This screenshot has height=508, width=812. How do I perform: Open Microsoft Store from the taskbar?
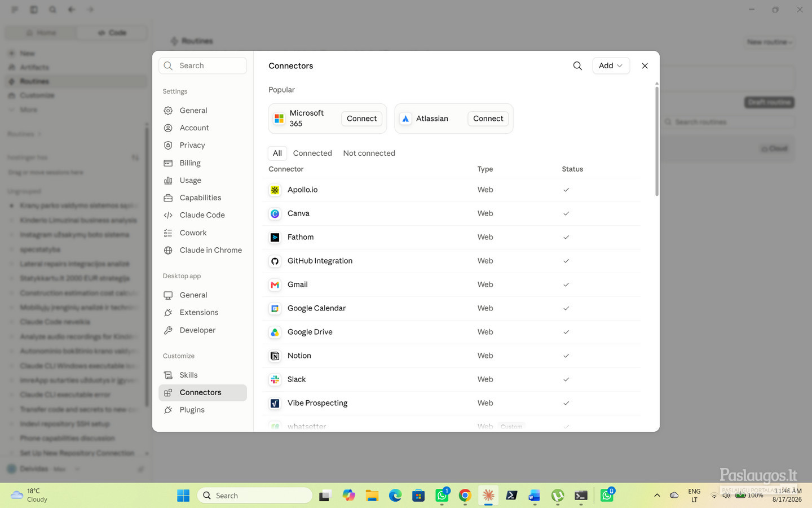click(x=418, y=496)
